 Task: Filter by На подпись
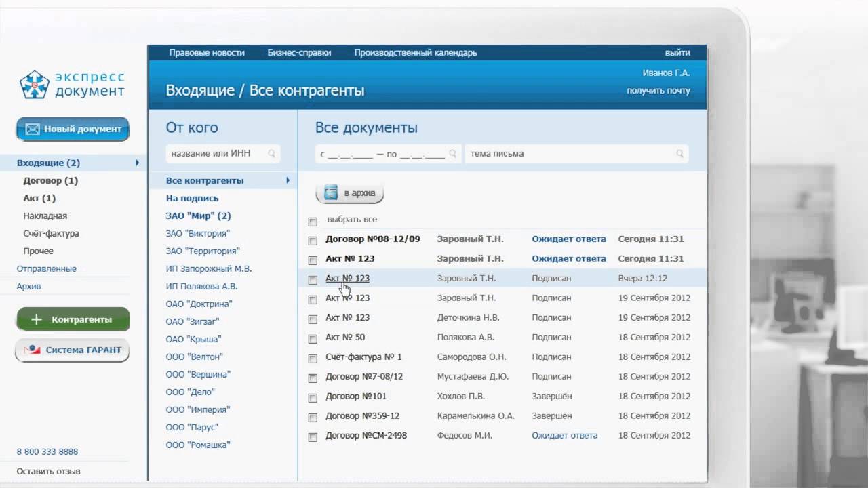[193, 198]
